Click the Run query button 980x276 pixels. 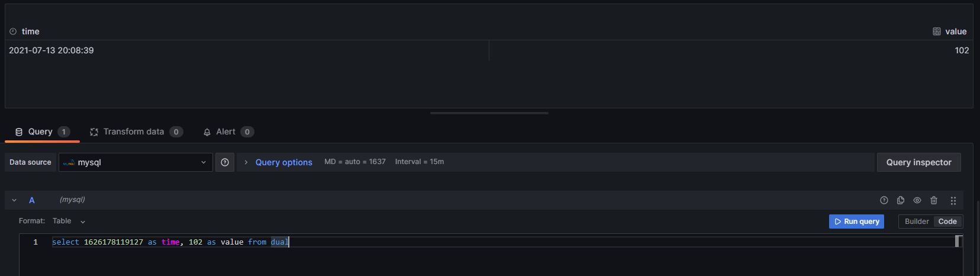tap(856, 222)
